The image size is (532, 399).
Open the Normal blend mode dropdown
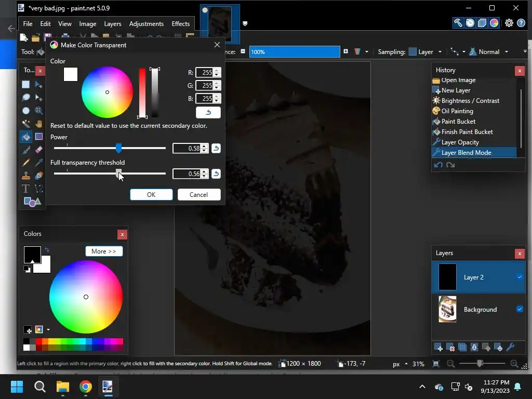point(506,52)
